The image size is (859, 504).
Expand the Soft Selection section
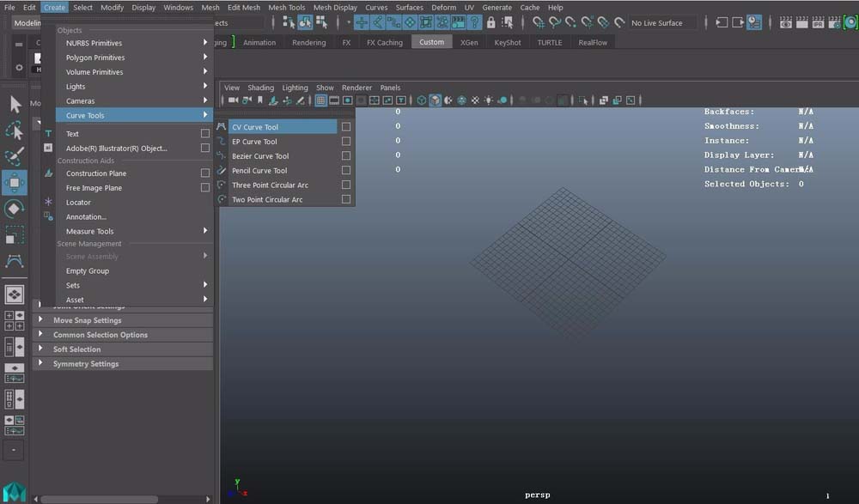[x=76, y=349]
